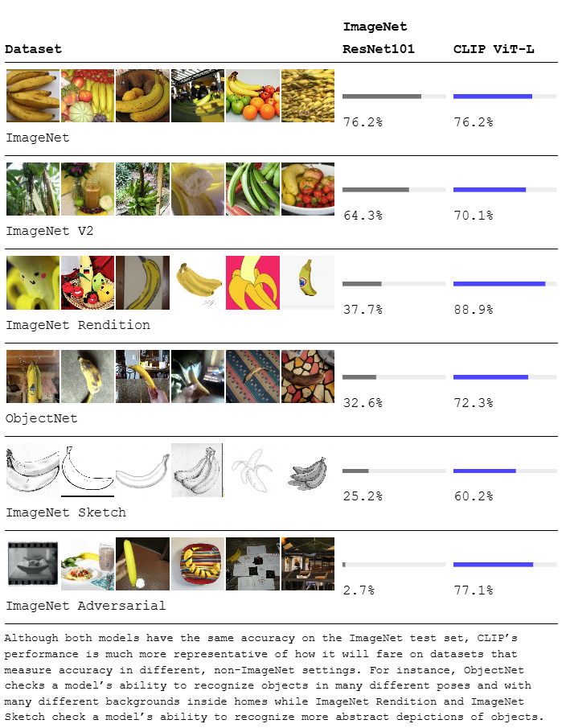Open the fruit bowl with strawberries thumbnail
Viewport: 566px width, 728px height.
[x=308, y=189]
